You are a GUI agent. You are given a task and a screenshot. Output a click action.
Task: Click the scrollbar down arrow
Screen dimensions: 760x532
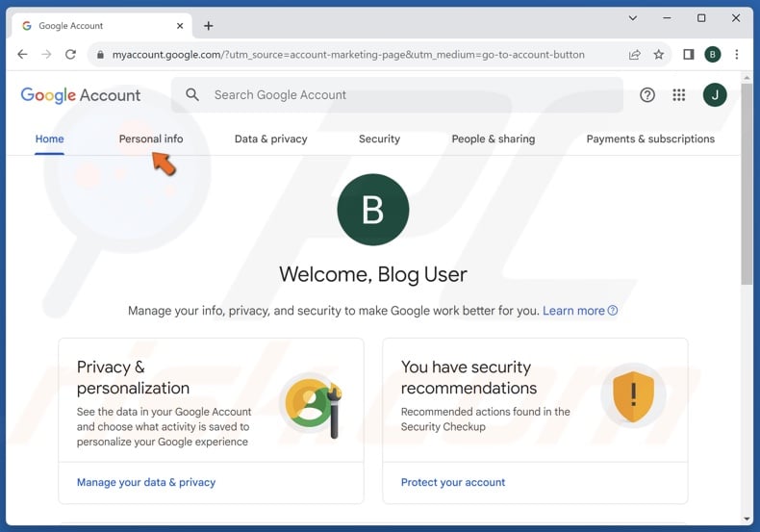click(747, 519)
